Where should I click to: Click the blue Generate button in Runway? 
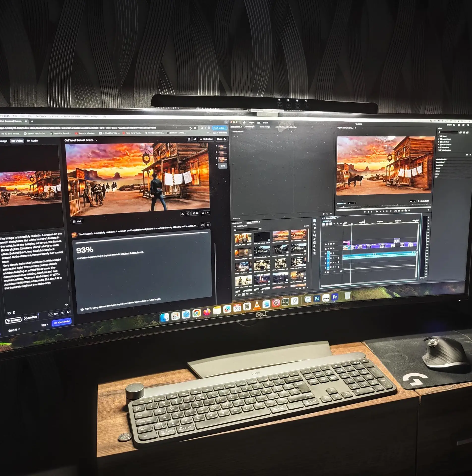coord(61,322)
